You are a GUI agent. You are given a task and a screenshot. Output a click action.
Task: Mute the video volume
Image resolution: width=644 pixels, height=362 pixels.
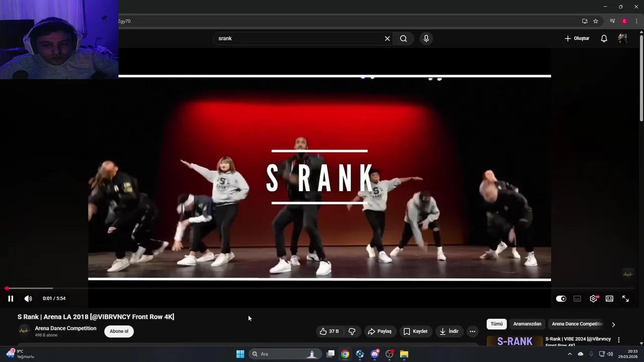point(28,299)
